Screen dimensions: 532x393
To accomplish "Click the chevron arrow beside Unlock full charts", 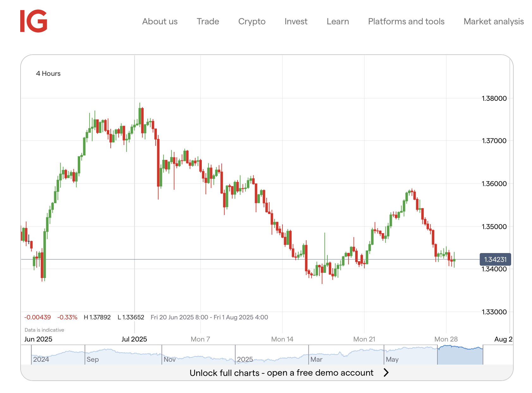I will click(x=386, y=373).
